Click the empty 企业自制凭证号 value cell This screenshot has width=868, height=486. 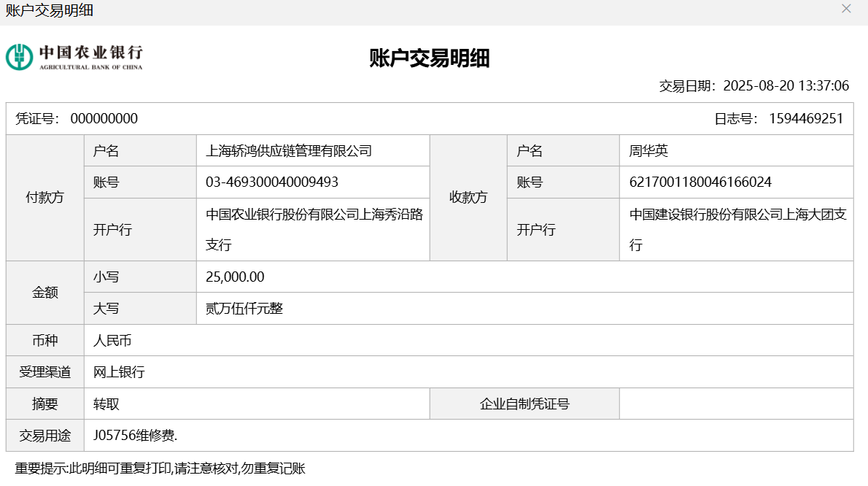click(736, 404)
